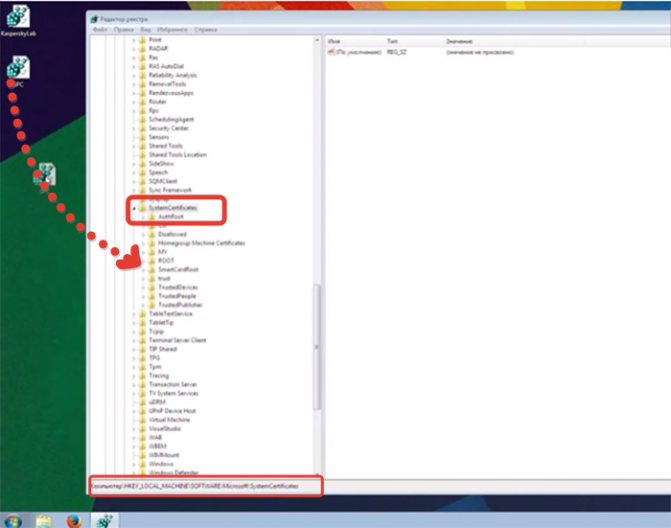Select the Transaction Server key
Screen dimensions: 671x528
[173, 384]
